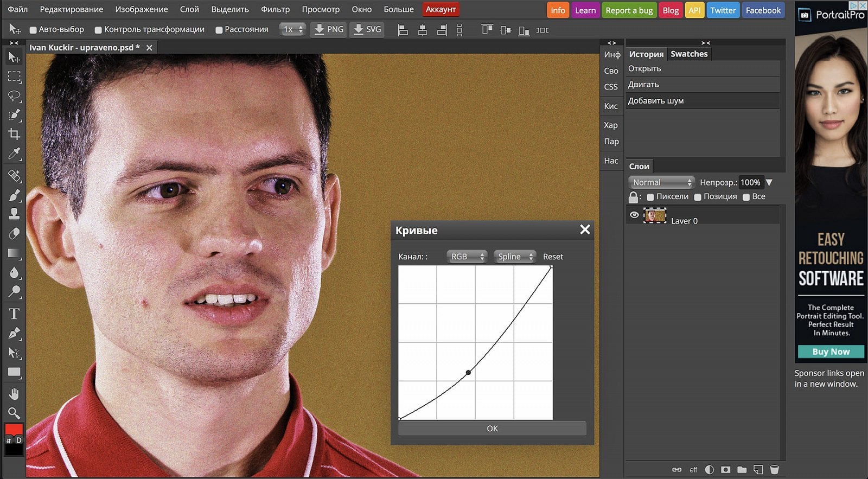
Task: Swap foreground and background colors
Action: point(8,440)
